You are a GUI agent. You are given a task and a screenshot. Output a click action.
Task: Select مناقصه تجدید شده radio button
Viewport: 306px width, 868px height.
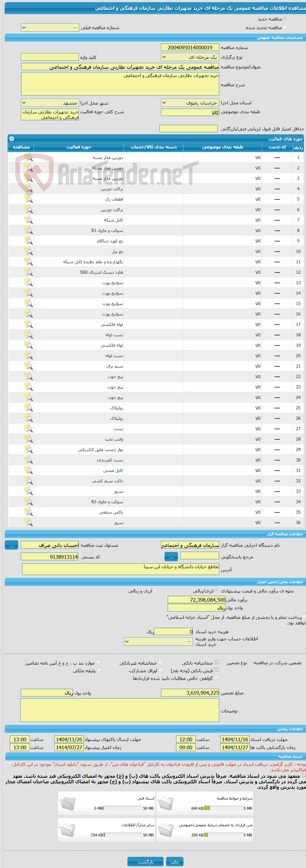coord(285,27)
